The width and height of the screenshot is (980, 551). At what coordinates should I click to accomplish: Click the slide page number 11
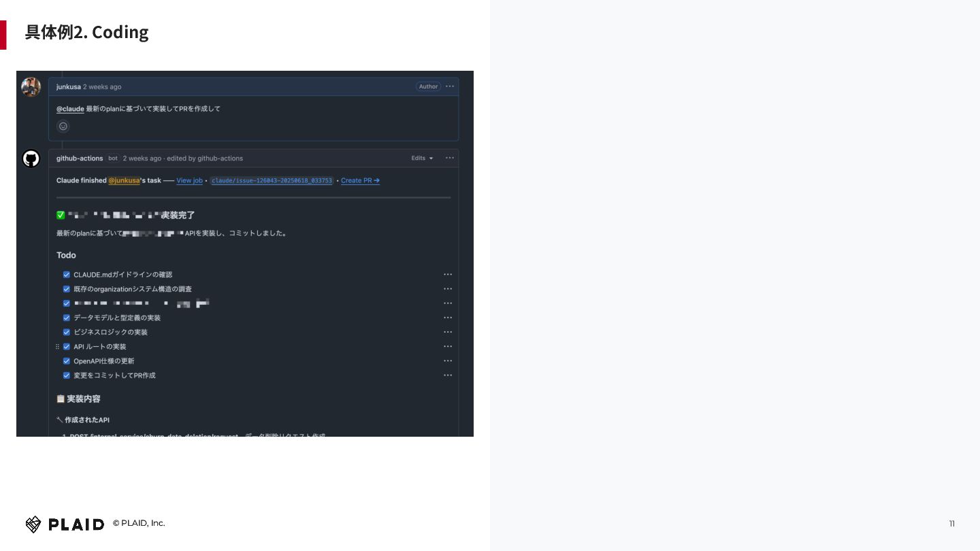(952, 523)
